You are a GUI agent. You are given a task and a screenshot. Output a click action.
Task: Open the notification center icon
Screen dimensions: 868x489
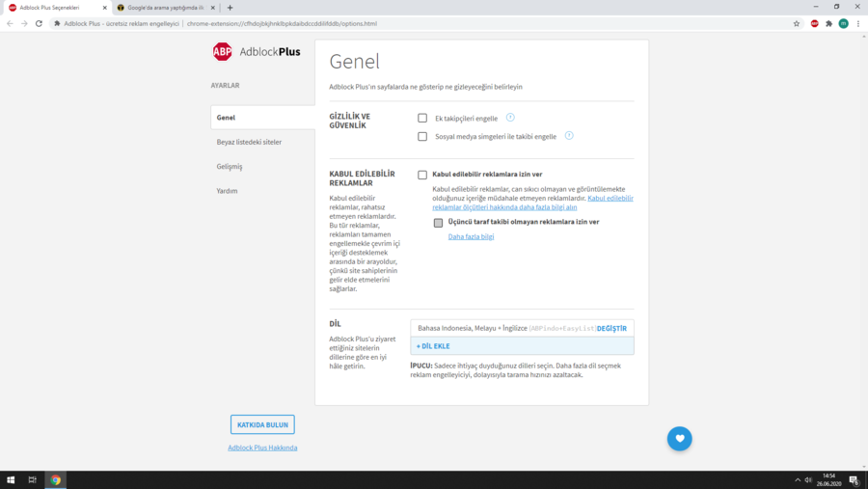[x=854, y=480]
